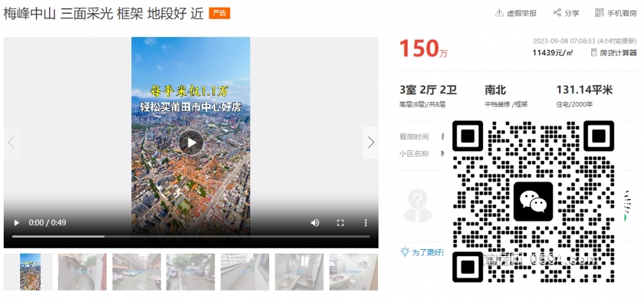Viewport: 644px width, 302px height.
Task: Mute the video with the speaker icon
Action: (315, 223)
